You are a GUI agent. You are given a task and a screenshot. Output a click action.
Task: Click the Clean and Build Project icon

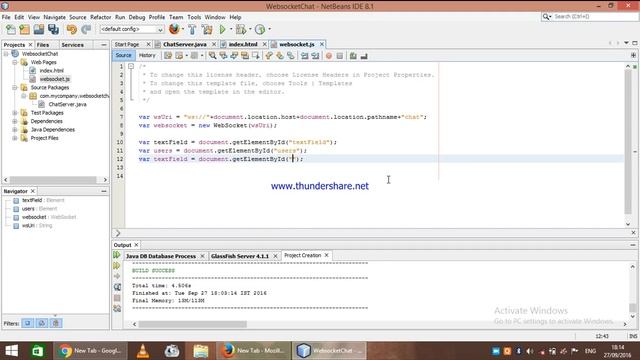207,29
